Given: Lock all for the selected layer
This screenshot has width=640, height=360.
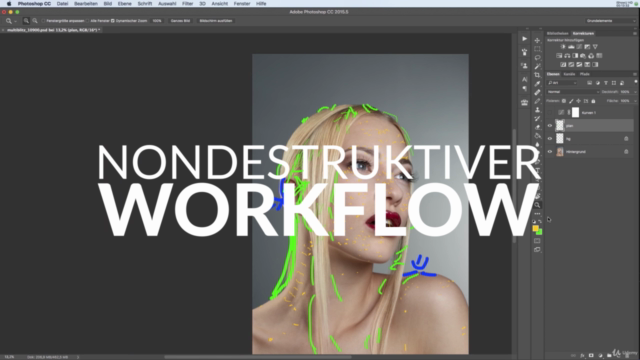Looking at the screenshot, I should click(x=593, y=101).
